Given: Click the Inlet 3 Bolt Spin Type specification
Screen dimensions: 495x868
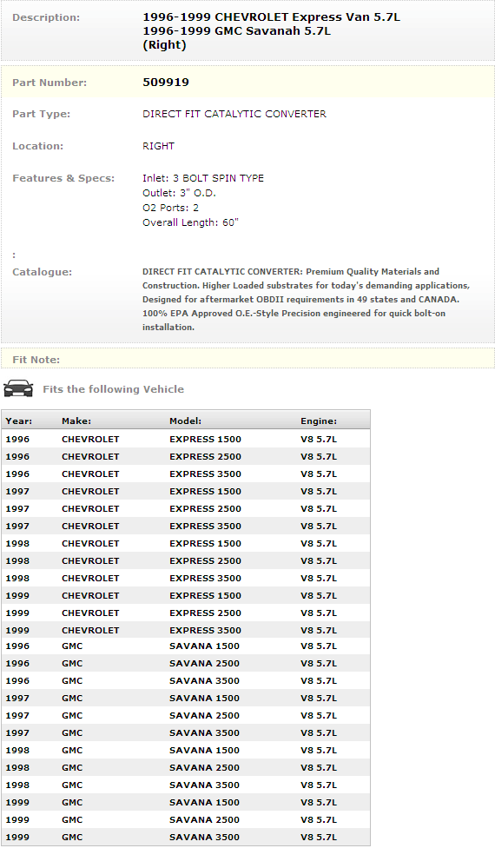Looking at the screenshot, I should pos(203,178).
